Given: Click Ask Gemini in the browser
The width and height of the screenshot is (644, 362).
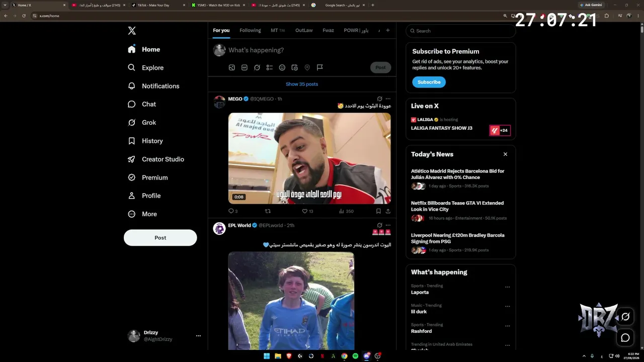Looking at the screenshot, I should (591, 5).
